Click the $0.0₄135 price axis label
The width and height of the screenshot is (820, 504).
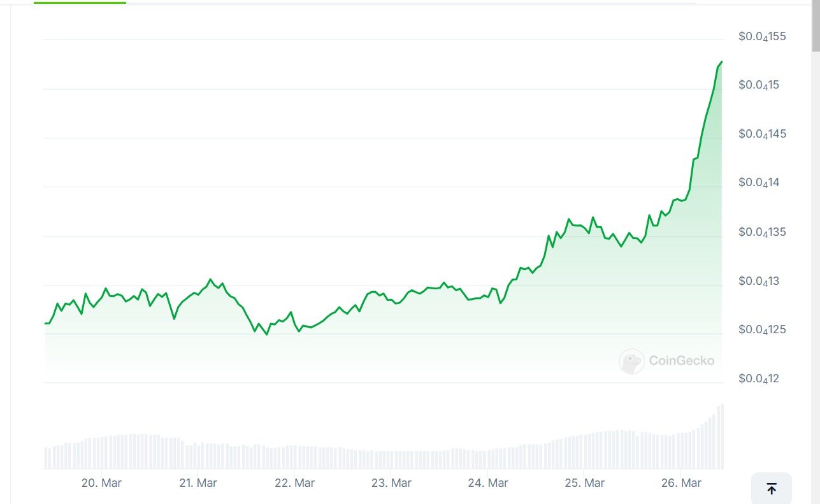(x=762, y=233)
